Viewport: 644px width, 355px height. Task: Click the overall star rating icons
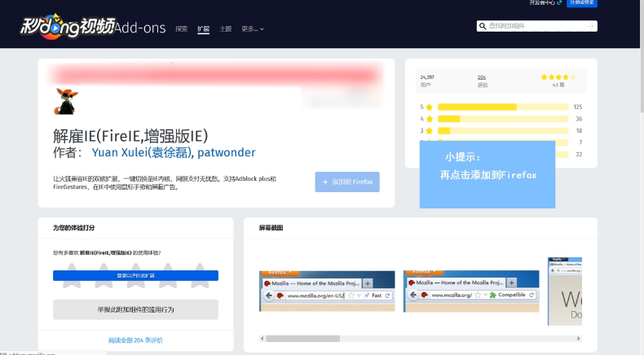pos(558,77)
